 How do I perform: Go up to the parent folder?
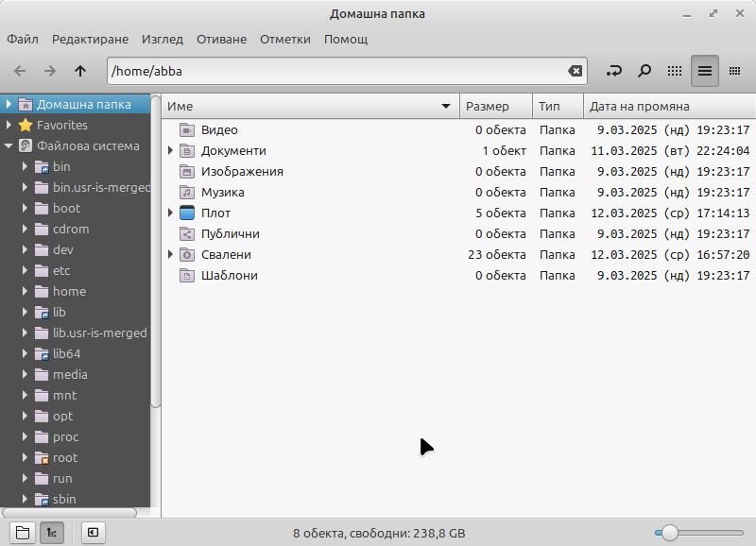pos(80,72)
